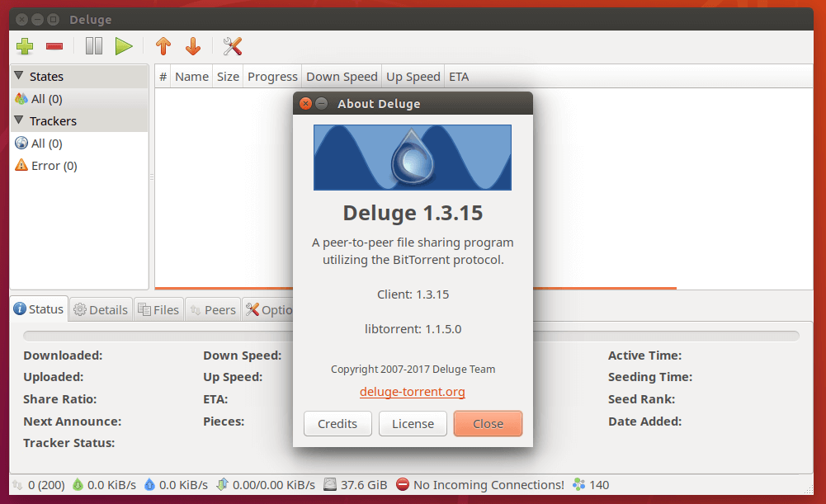
Task: Switch to the Details tab
Action: pos(101,310)
